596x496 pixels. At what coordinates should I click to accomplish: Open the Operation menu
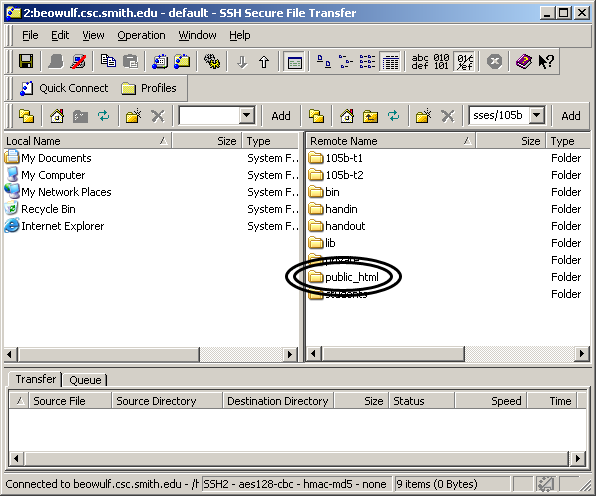(x=141, y=35)
